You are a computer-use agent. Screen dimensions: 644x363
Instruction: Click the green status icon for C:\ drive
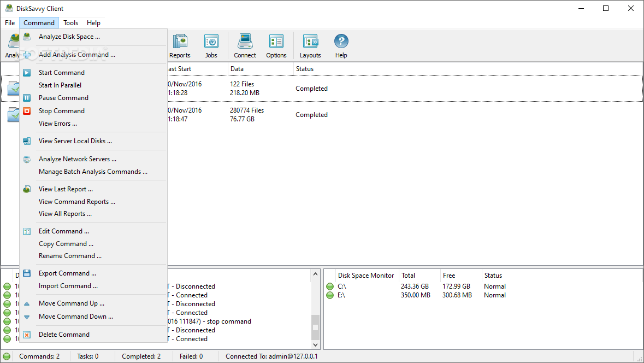click(330, 286)
